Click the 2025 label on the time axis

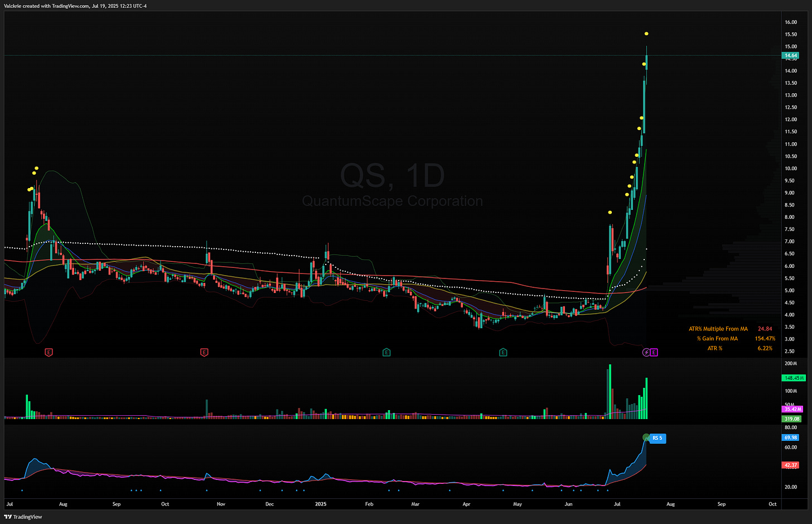point(321,504)
